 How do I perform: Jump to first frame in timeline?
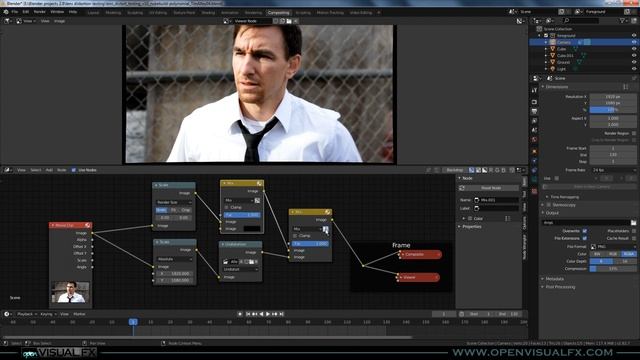(248, 314)
